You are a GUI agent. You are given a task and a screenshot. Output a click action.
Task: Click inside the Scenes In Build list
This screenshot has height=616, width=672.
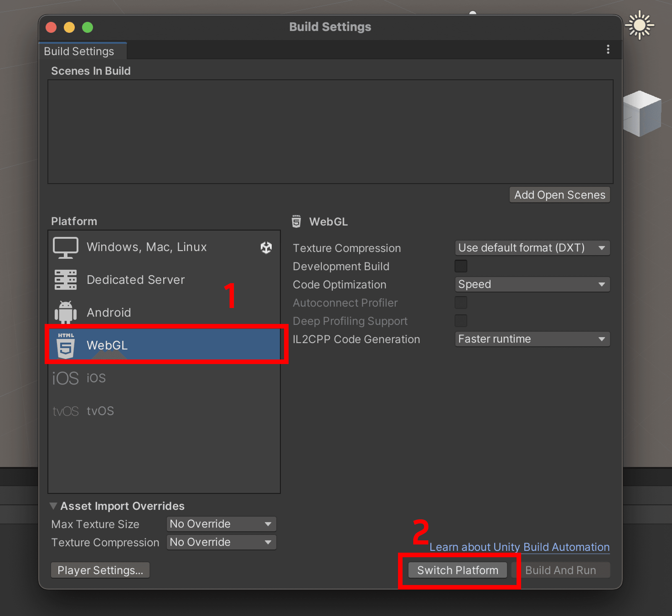point(330,132)
